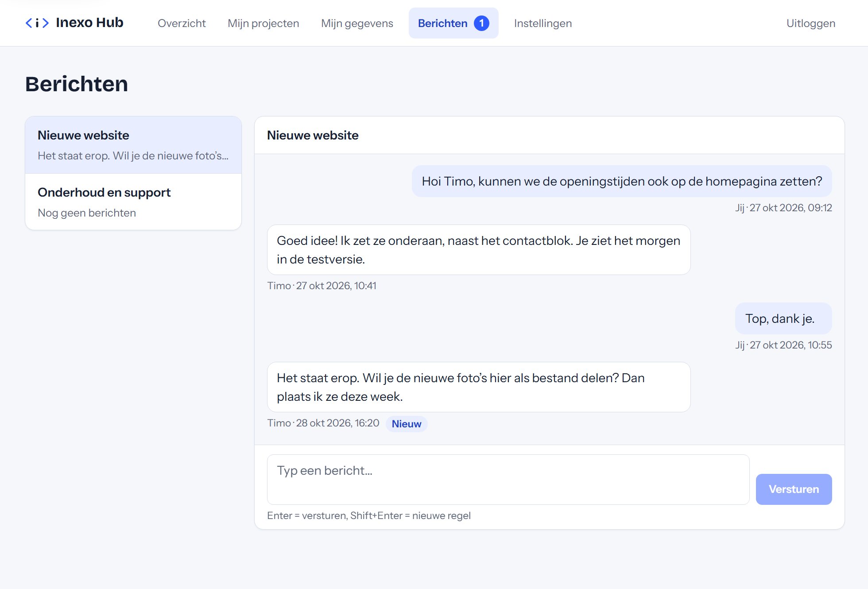
Task: Click timestamp 'Jij · 27 okt 2026, 09:12'
Action: 783,208
